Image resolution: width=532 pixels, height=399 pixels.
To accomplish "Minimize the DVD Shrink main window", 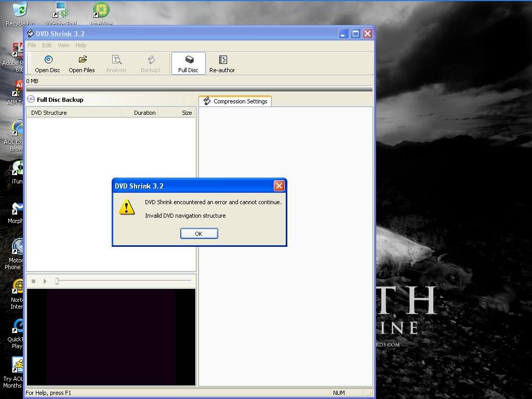I will [343, 34].
